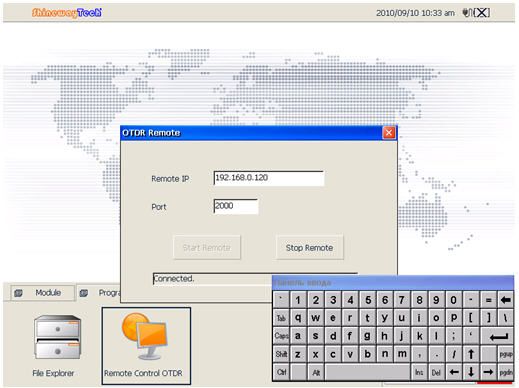
Task: Tap the right arrow key on keyboard
Action: 488,372
